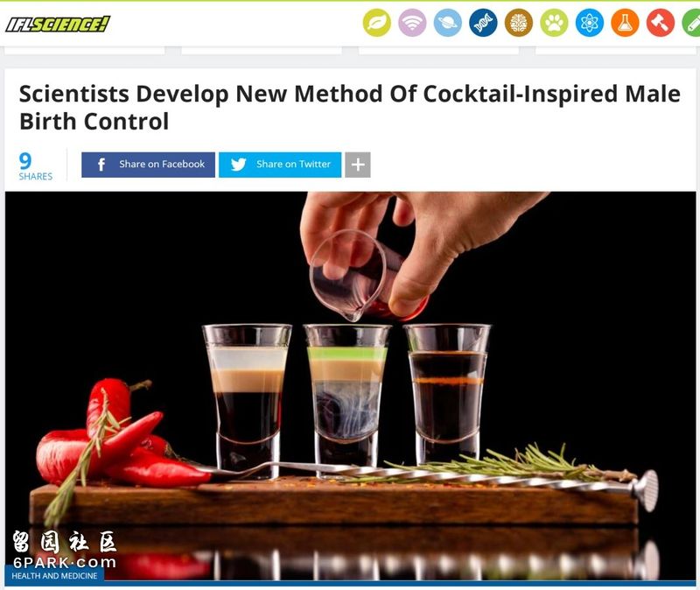Open the brown brain category
Viewport: 700px width, 590px height.
(x=519, y=23)
